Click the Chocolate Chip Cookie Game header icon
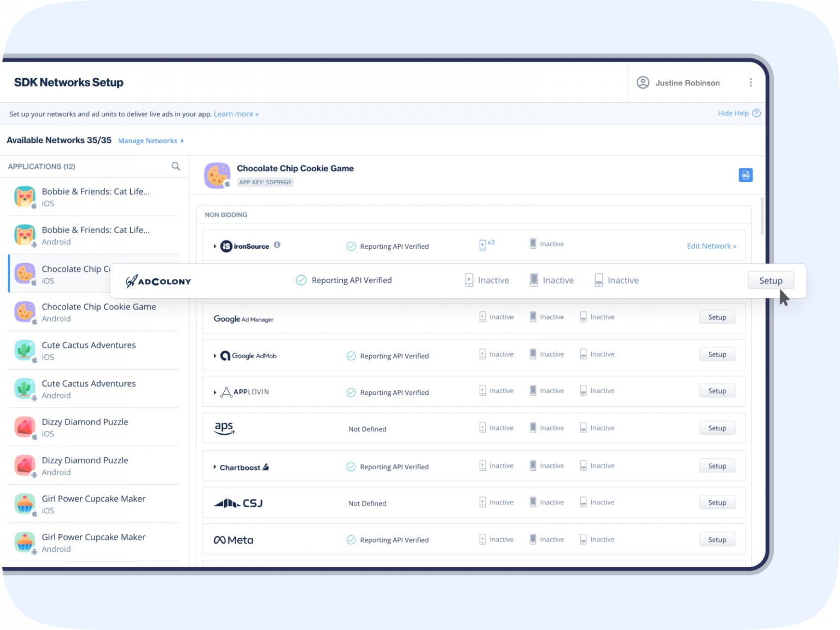This screenshot has width=840, height=630. (217, 176)
